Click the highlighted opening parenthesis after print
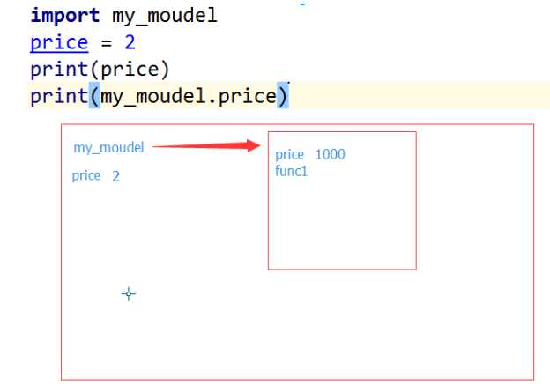The height and width of the screenshot is (392, 550). point(94,95)
